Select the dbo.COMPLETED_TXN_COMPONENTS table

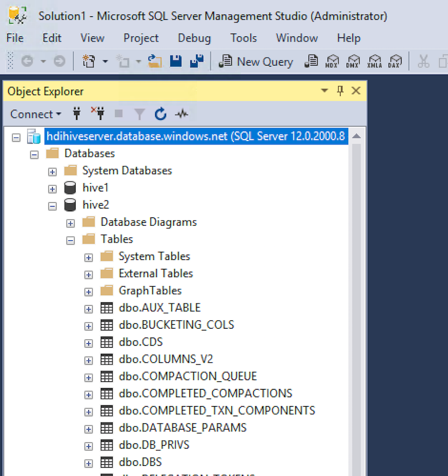(217, 410)
